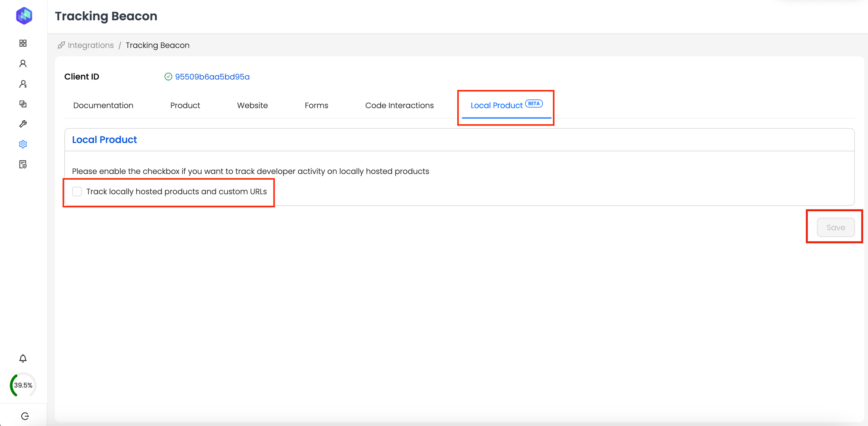The height and width of the screenshot is (426, 868).
Task: Click the Integrations breadcrumb link
Action: [90, 45]
